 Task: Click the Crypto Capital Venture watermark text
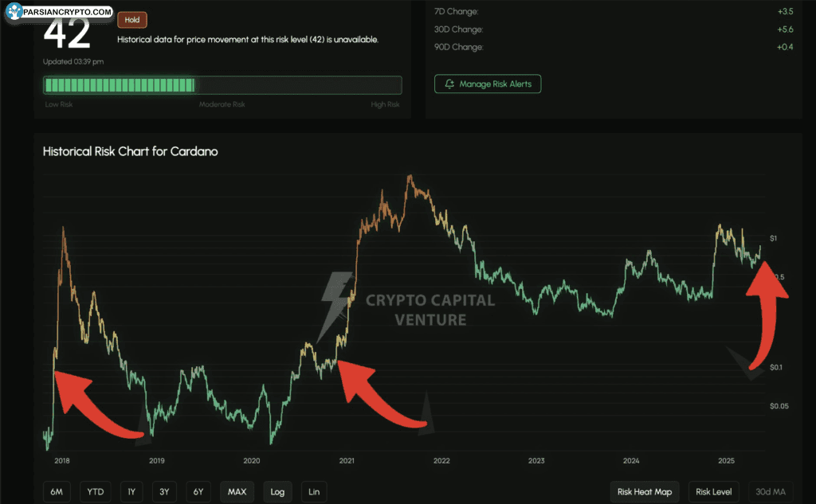[430, 310]
